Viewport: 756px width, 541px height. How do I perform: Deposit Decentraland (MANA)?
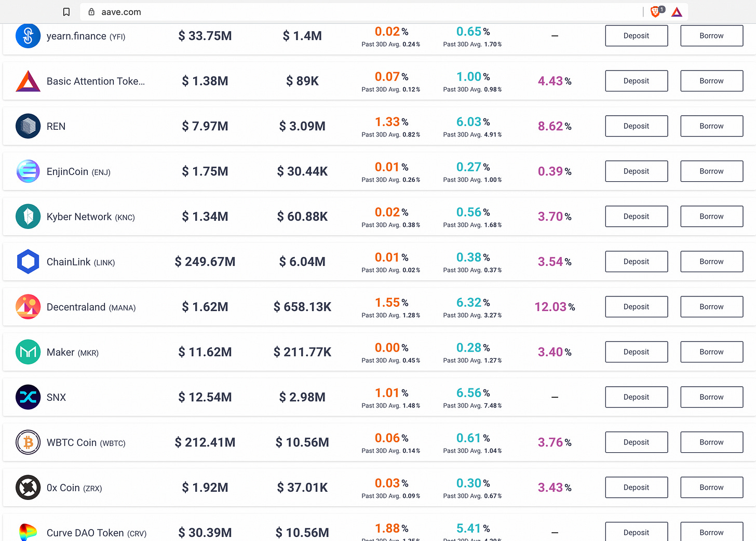tap(637, 307)
